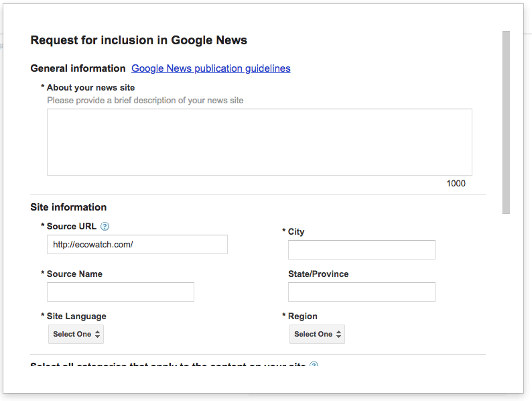Click the Site information section heading

(x=68, y=207)
